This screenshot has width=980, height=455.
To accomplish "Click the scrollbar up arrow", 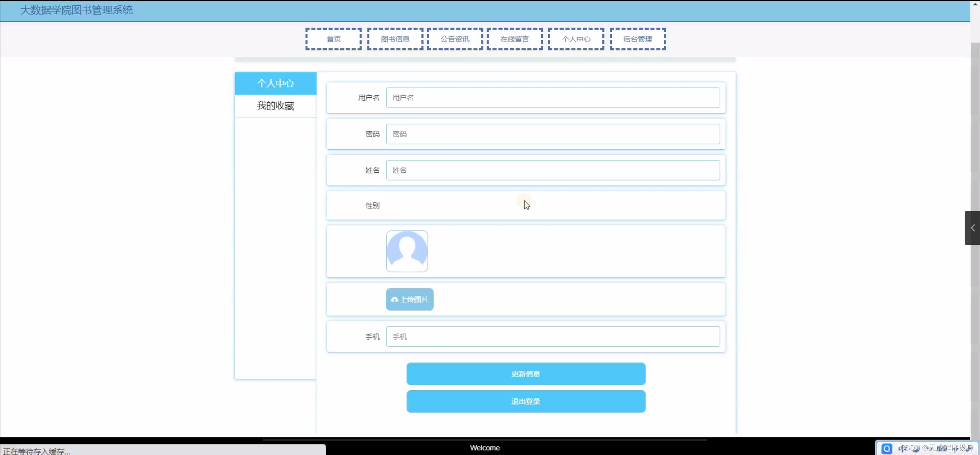I will pos(975,4).
